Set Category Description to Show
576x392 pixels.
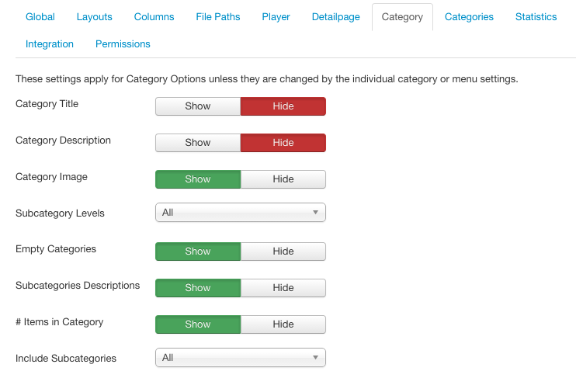198,143
